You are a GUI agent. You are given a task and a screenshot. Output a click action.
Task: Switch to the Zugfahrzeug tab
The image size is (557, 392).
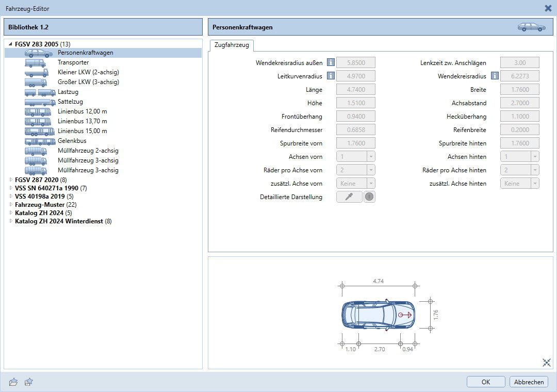click(x=231, y=45)
